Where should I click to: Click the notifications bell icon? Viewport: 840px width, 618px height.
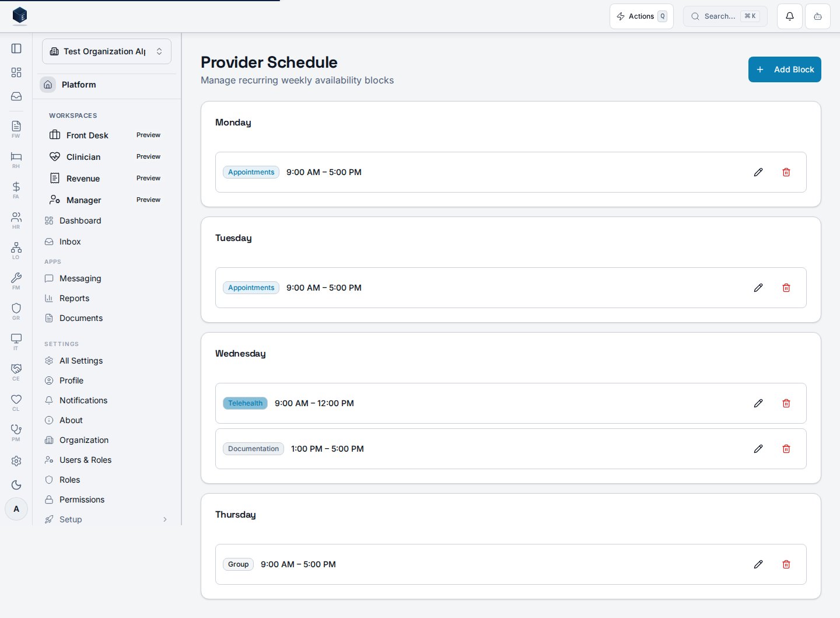click(790, 16)
